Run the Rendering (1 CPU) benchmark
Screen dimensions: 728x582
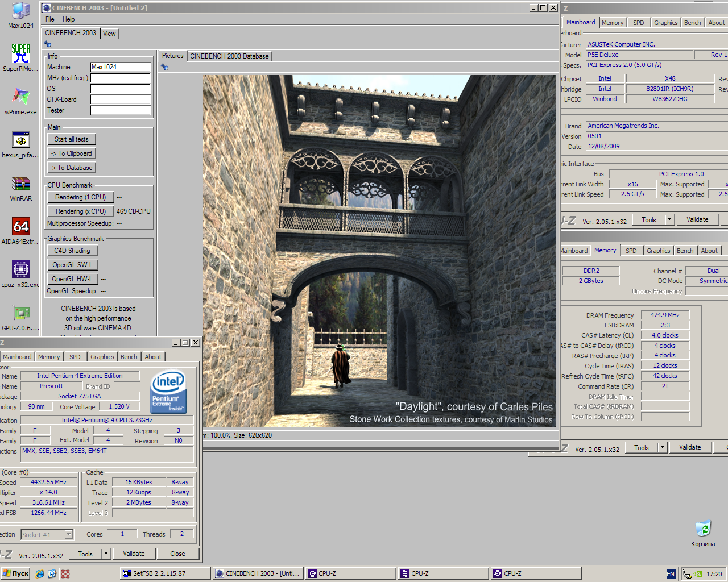click(81, 197)
